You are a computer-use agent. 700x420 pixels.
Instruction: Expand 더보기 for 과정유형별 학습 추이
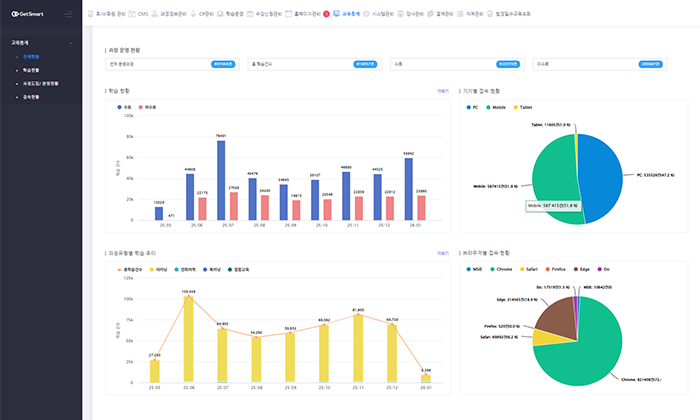click(443, 254)
